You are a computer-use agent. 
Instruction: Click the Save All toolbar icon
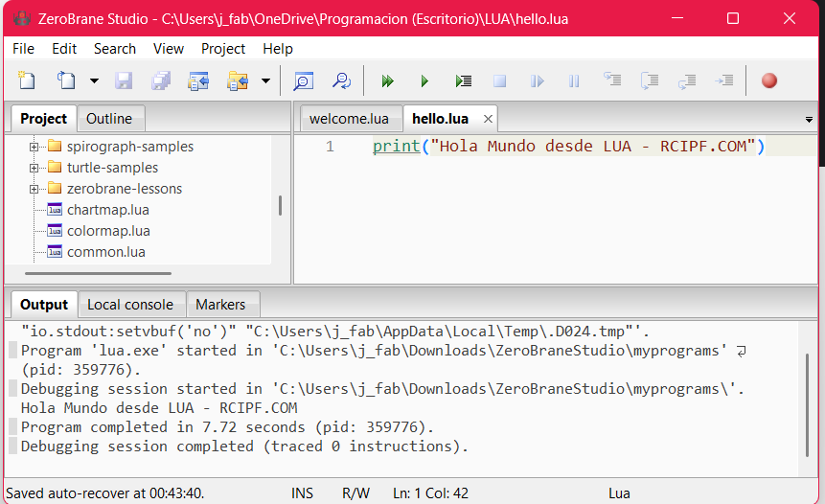coord(161,81)
